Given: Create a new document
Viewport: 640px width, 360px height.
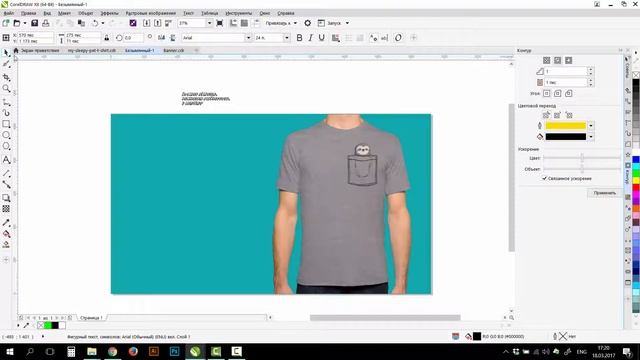Looking at the screenshot, I should click(x=6, y=23).
